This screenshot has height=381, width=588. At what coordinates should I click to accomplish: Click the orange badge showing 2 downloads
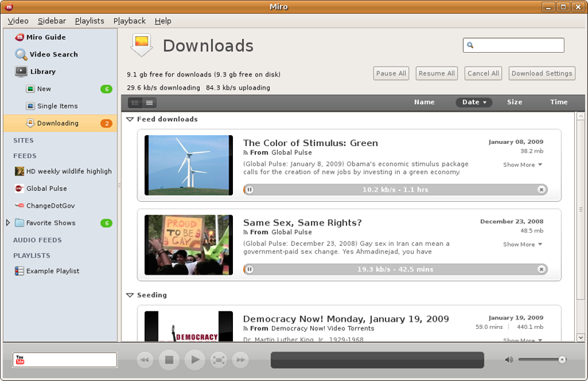107,123
